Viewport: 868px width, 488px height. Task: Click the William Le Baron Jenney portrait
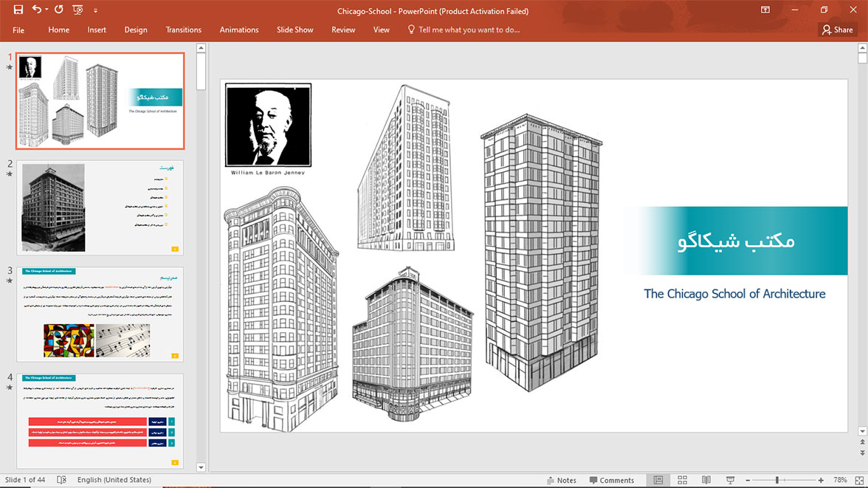coord(269,125)
